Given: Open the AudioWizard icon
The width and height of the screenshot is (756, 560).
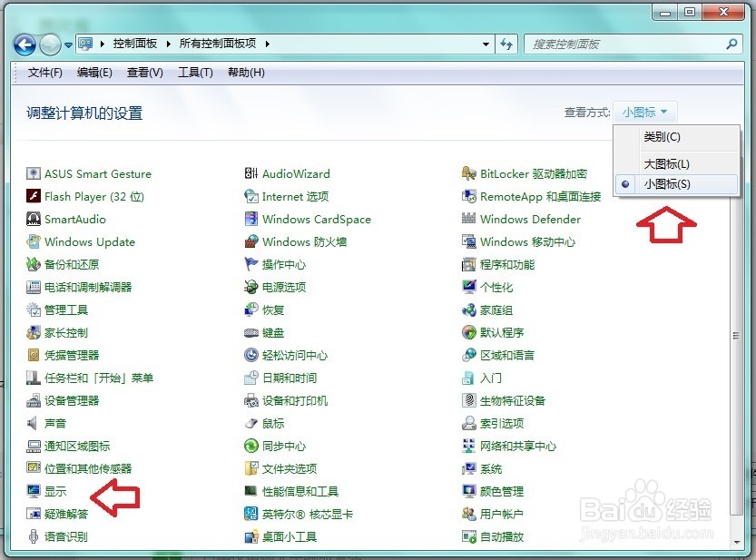Looking at the screenshot, I should pyautogui.click(x=251, y=173).
